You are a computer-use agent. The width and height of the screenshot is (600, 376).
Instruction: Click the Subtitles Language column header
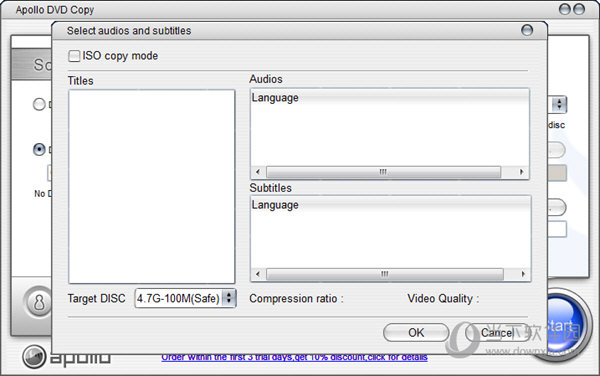391,205
